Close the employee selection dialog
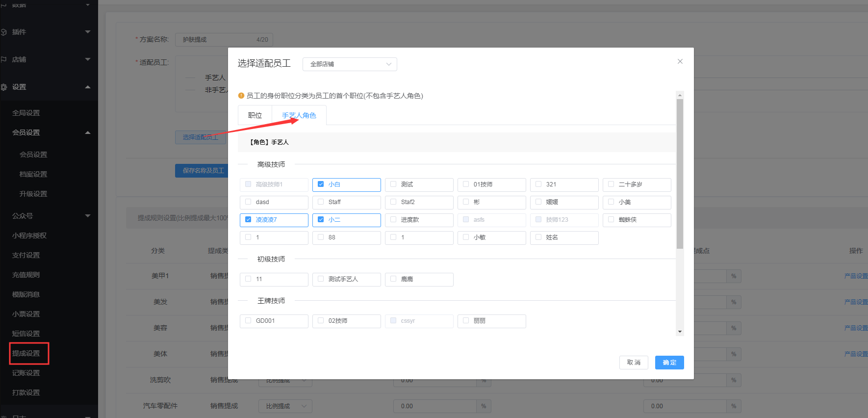868x418 pixels. [x=680, y=61]
